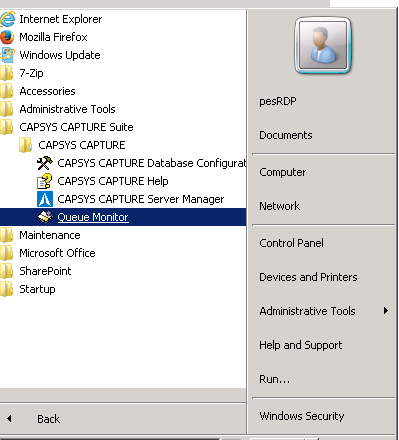Click the CAPSYS CAPTURE subfolder icon

click(25, 145)
